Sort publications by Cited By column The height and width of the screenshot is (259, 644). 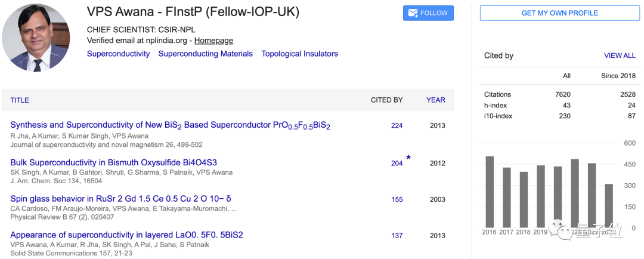(386, 100)
